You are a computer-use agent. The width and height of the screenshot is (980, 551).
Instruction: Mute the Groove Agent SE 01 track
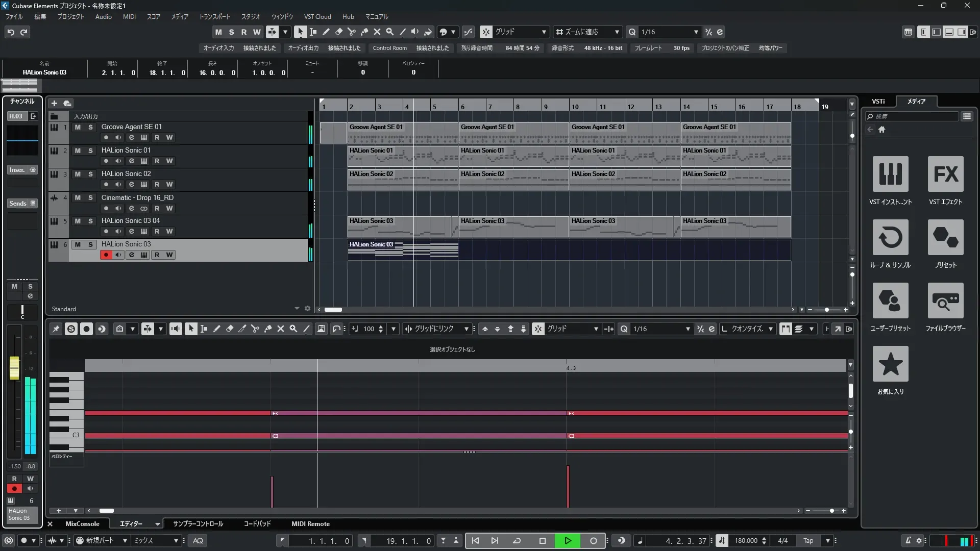click(78, 127)
